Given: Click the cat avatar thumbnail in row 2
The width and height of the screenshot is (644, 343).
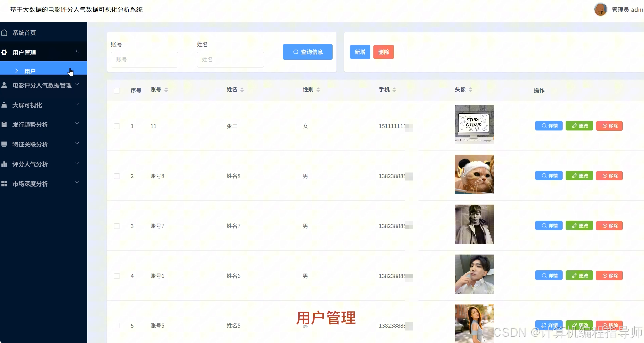Looking at the screenshot, I should 474,174.
